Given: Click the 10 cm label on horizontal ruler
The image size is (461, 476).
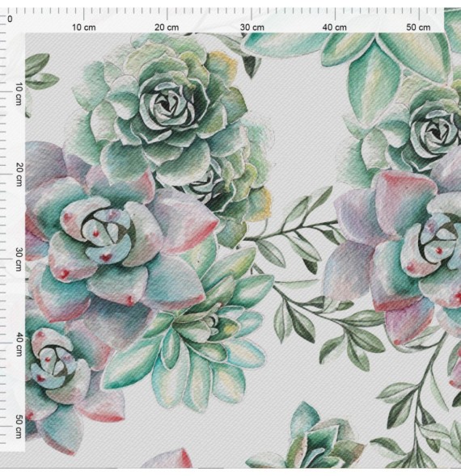Looking at the screenshot, I should pos(84,27).
